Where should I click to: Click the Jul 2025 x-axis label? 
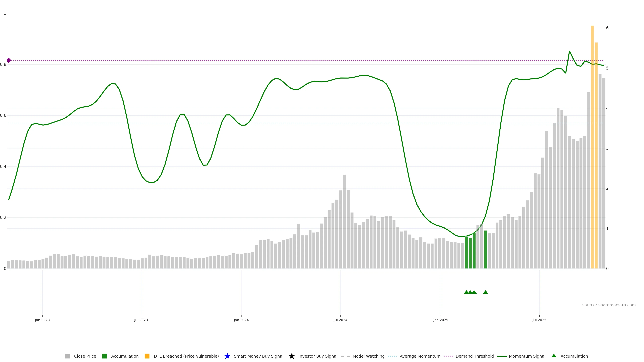539,320
